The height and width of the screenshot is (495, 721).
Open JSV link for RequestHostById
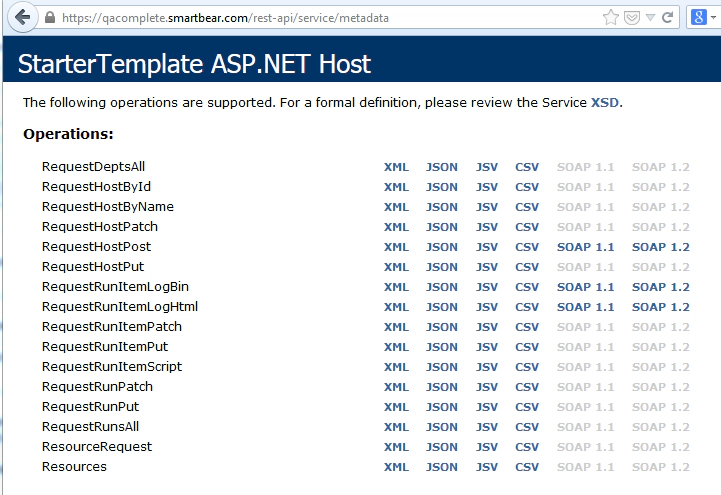487,187
